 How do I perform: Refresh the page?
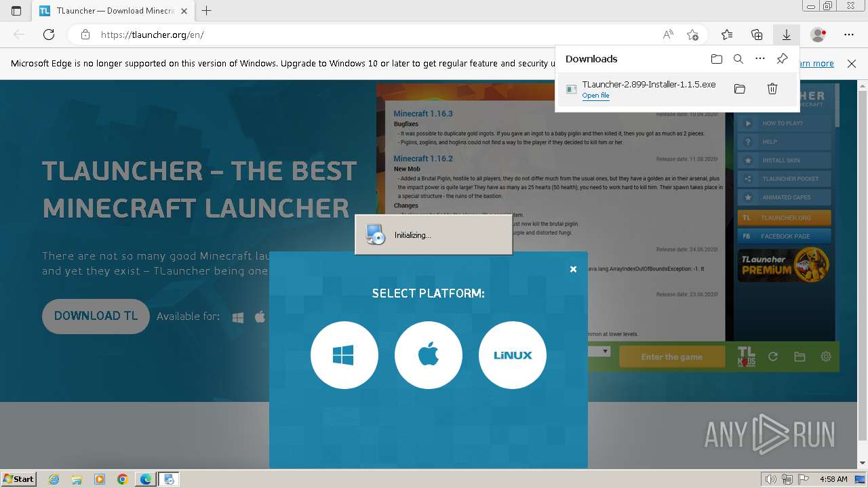(x=49, y=35)
